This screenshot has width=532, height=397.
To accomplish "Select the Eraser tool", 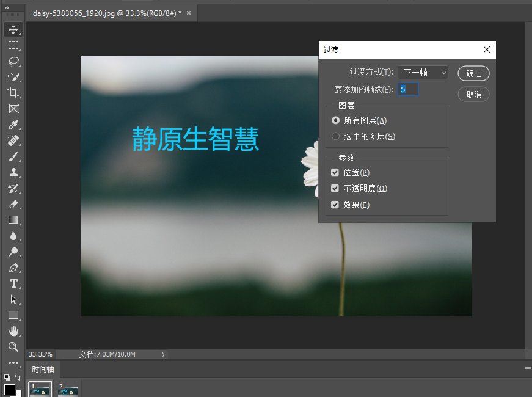I will point(13,204).
